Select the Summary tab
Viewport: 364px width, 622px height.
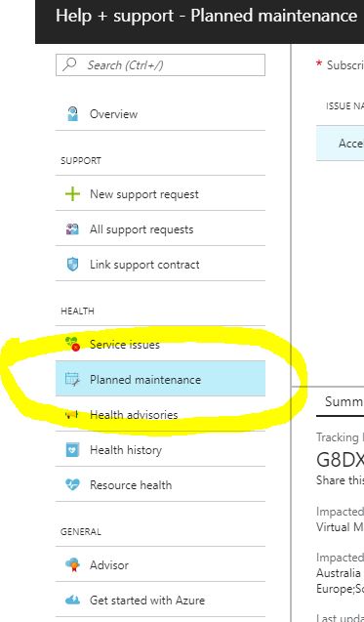pos(344,401)
